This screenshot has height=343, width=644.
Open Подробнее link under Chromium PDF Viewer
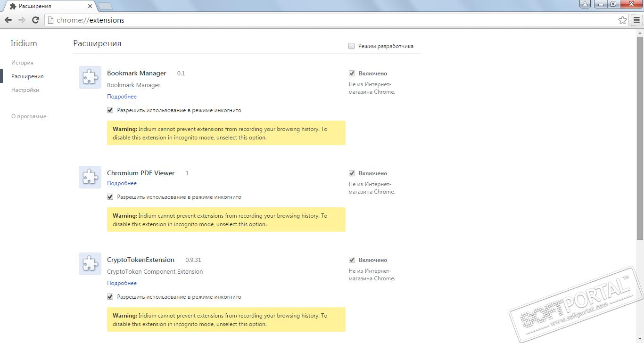(122, 183)
